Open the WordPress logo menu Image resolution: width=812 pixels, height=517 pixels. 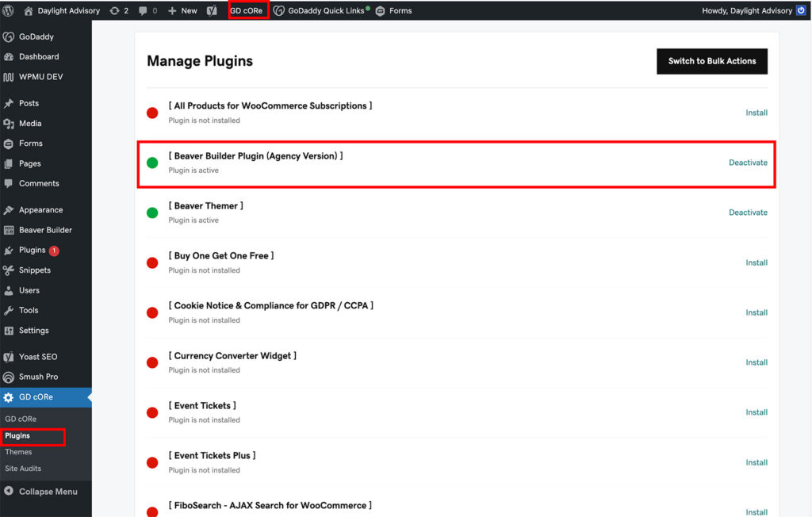click(x=9, y=10)
